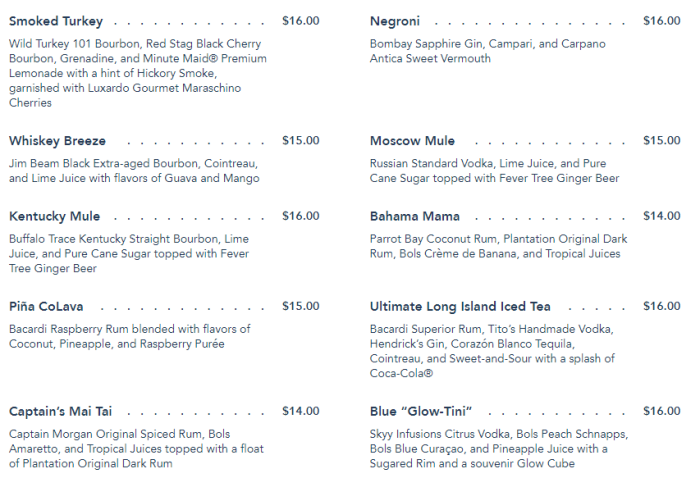
Task: Click the Negroni ingredients description text
Action: click(x=487, y=51)
